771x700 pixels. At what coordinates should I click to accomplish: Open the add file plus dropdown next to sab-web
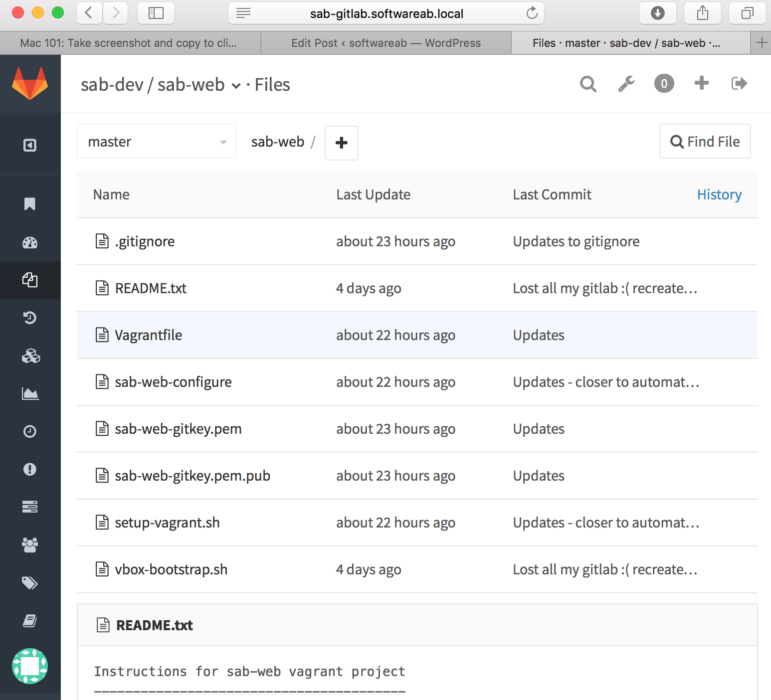[x=342, y=143]
